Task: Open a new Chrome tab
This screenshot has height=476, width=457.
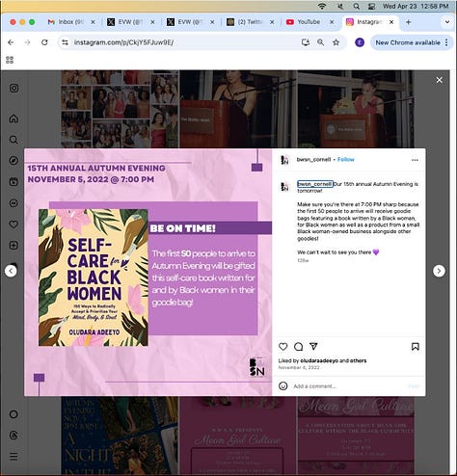Action: tap(409, 22)
